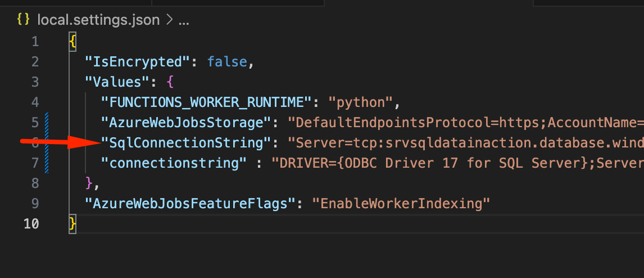Click the "FUNCTIONS_WORKER_RUNTIME" key
Image resolution: width=644 pixels, height=278 pixels.
tap(205, 102)
